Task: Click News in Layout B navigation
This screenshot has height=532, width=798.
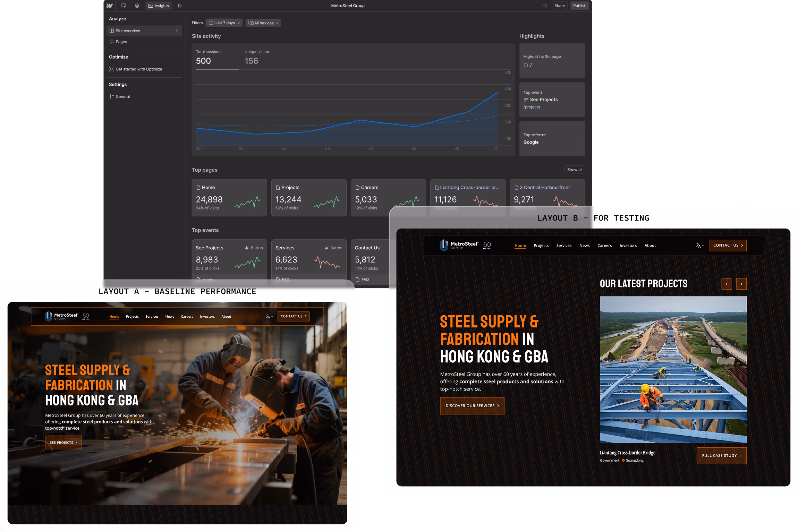Action: [584, 246]
